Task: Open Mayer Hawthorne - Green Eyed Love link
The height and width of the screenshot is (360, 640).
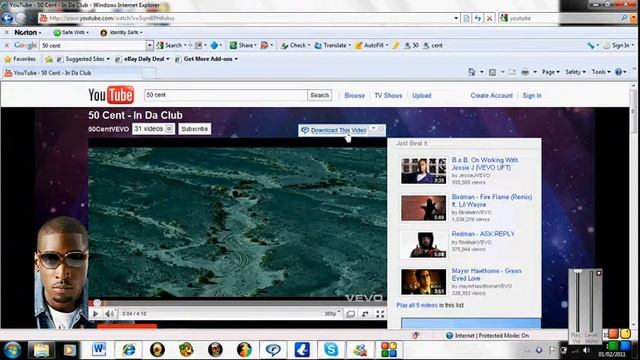Action: click(x=486, y=274)
